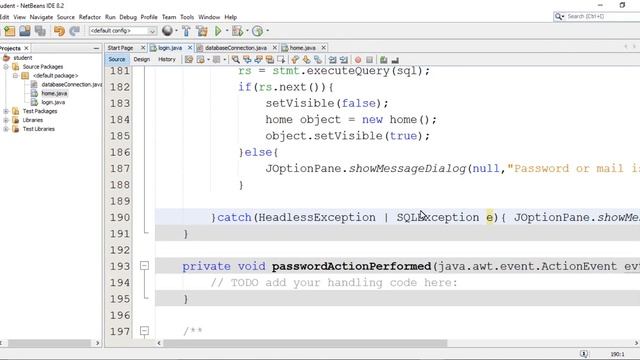Click the Stop Macro Recording icon

(369, 60)
